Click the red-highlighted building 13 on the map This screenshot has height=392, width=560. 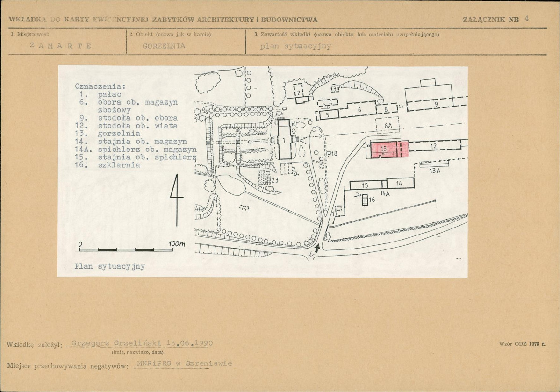(389, 149)
